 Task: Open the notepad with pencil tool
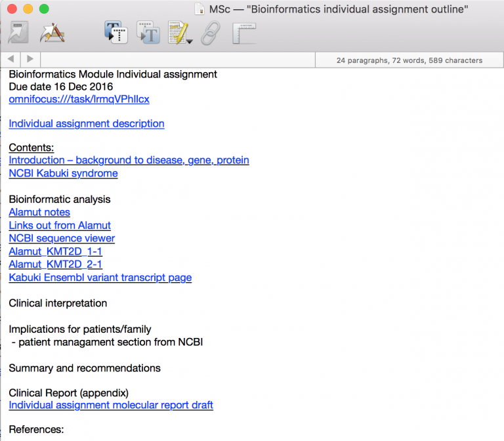click(x=177, y=32)
